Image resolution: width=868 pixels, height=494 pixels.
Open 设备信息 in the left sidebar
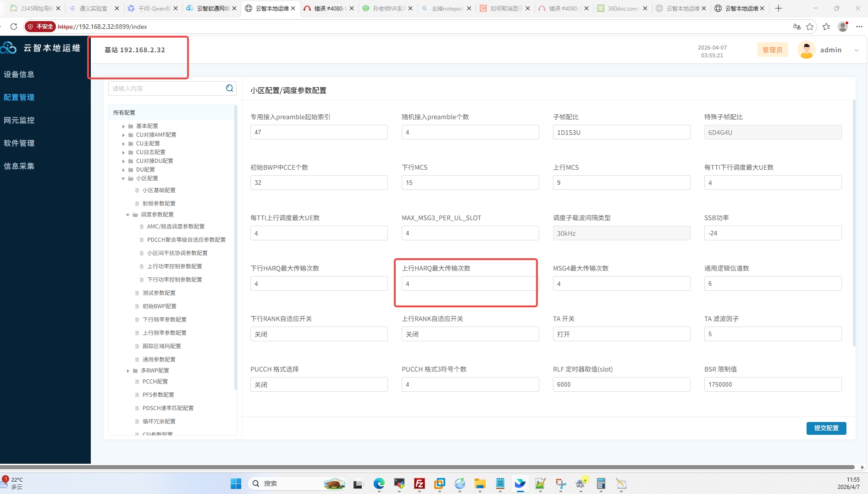point(19,74)
